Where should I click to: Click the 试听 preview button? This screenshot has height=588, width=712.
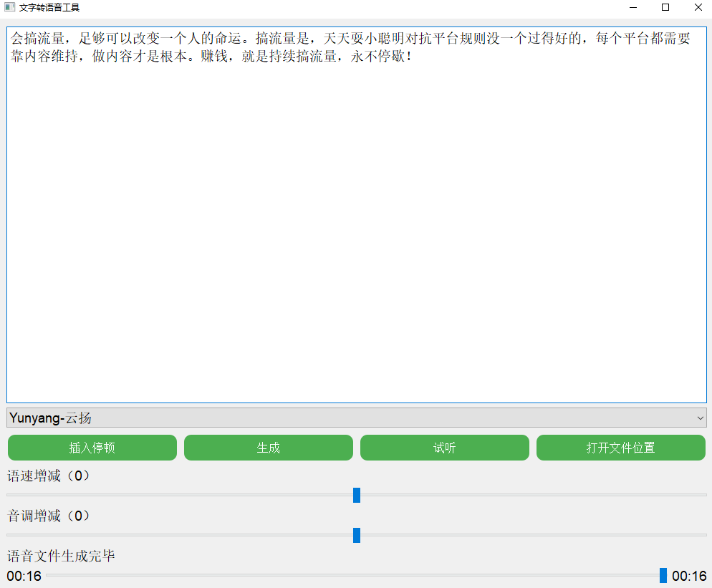pos(445,448)
